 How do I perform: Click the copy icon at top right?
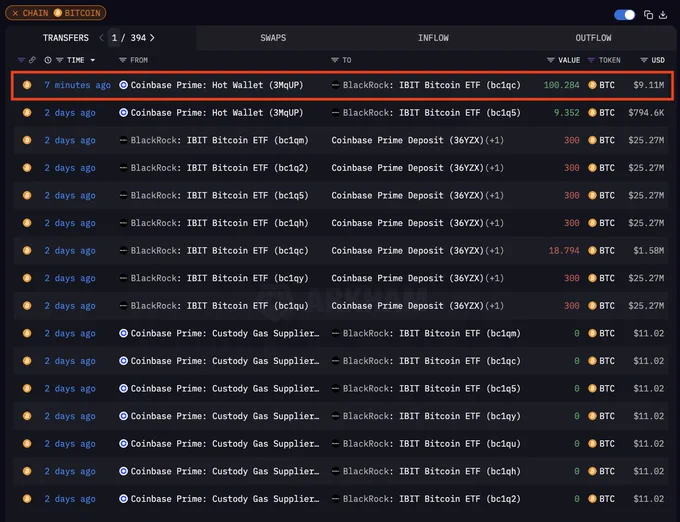tap(648, 15)
